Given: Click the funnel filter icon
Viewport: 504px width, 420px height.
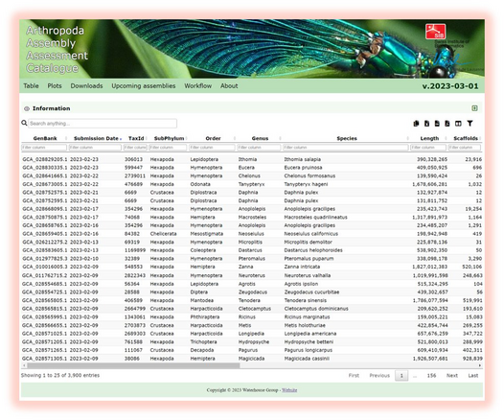Looking at the screenshot, I should [x=470, y=123].
